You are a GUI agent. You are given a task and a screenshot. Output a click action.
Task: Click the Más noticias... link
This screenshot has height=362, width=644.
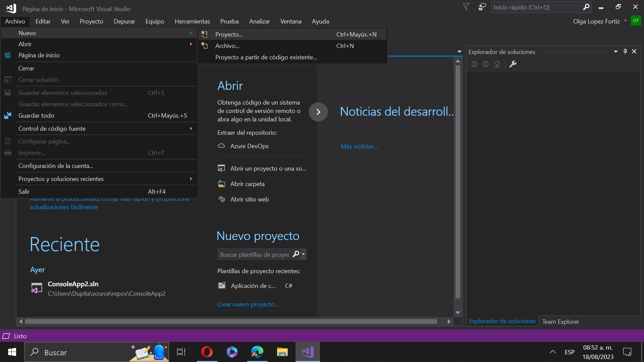pyautogui.click(x=359, y=146)
